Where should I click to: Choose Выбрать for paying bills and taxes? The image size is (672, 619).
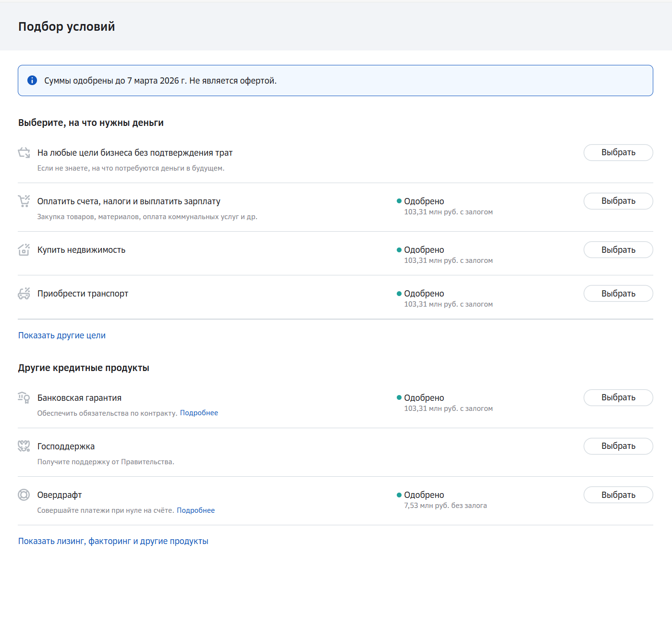(x=618, y=201)
